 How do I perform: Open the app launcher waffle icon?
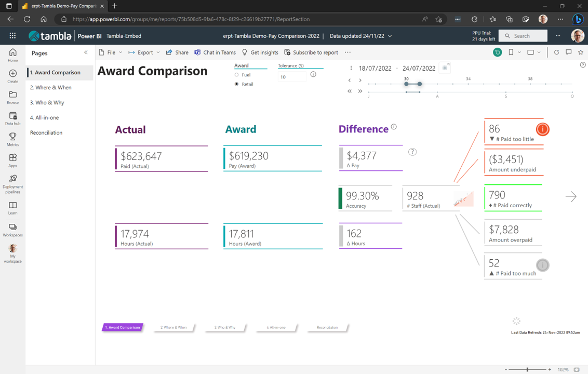click(12, 36)
